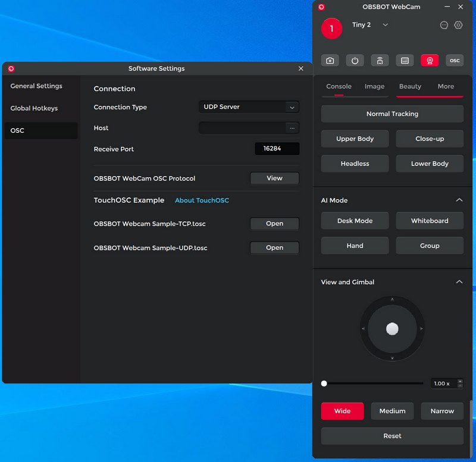Enable Lower Body tracking
This screenshot has width=476, height=462.
[430, 164]
